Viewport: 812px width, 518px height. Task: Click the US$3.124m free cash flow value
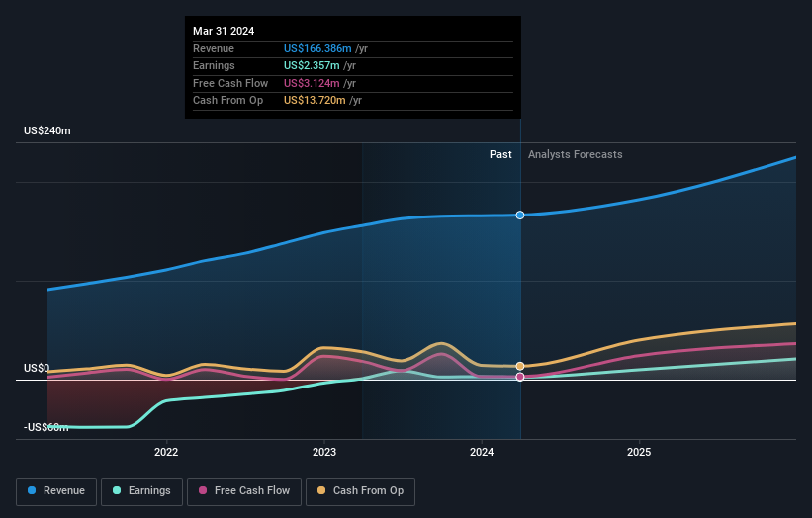pos(312,83)
